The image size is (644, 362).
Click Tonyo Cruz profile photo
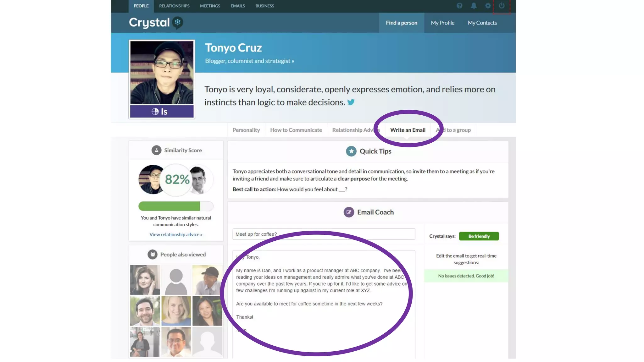point(162,73)
